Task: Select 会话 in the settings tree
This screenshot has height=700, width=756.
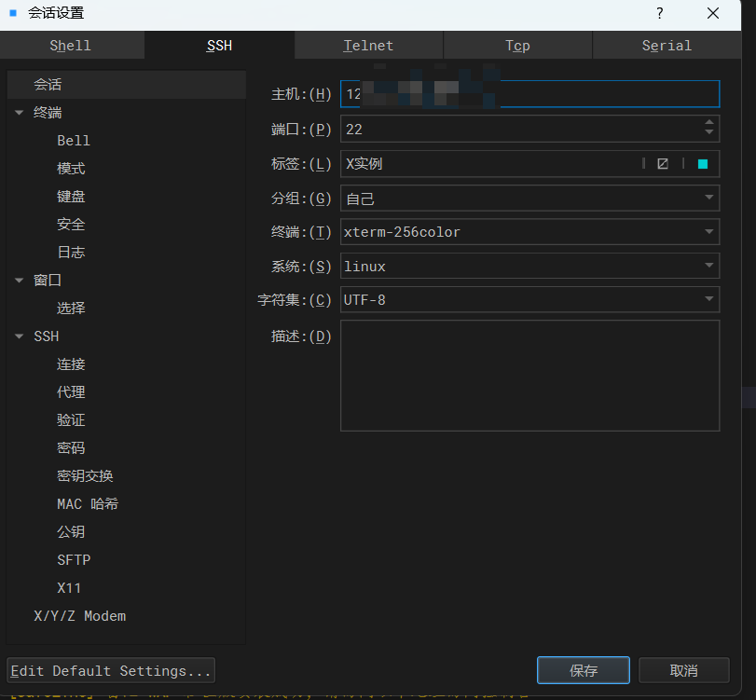Action: point(127,85)
